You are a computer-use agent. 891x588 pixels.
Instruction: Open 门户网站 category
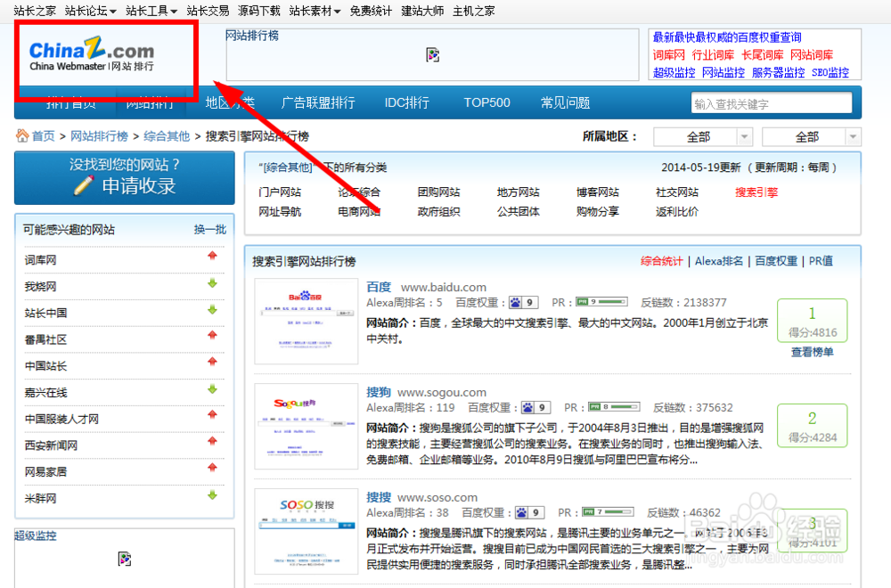[280, 192]
